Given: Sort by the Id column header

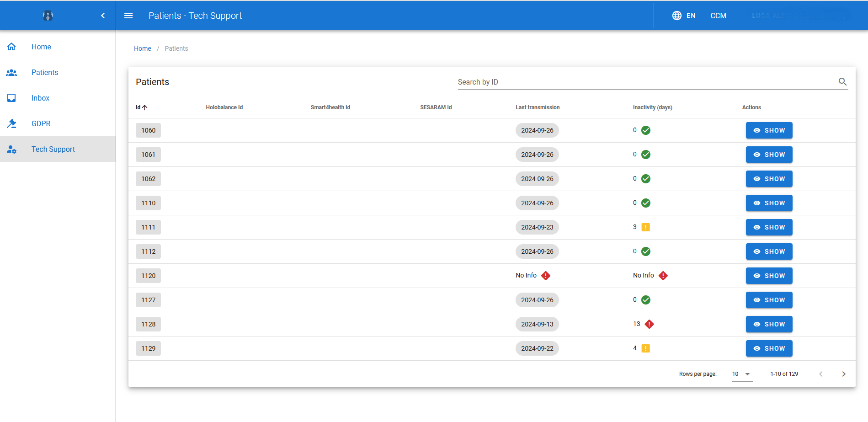Looking at the screenshot, I should tap(138, 107).
